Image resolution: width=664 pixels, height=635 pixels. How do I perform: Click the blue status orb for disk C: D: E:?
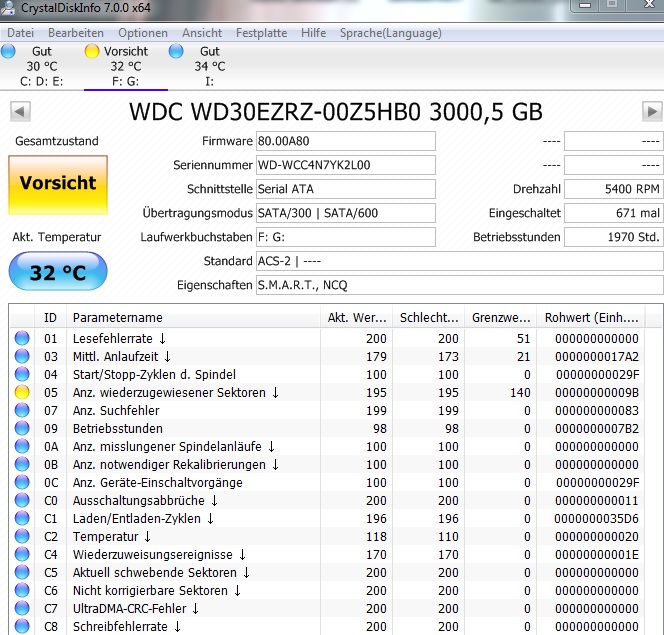tap(8, 51)
